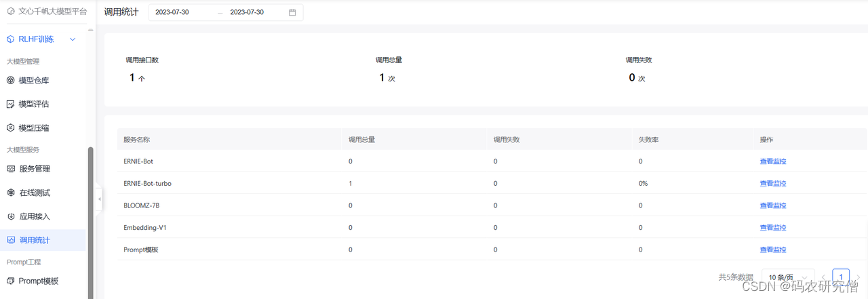
Task: Click the 0% failure rate cell
Action: pos(644,184)
